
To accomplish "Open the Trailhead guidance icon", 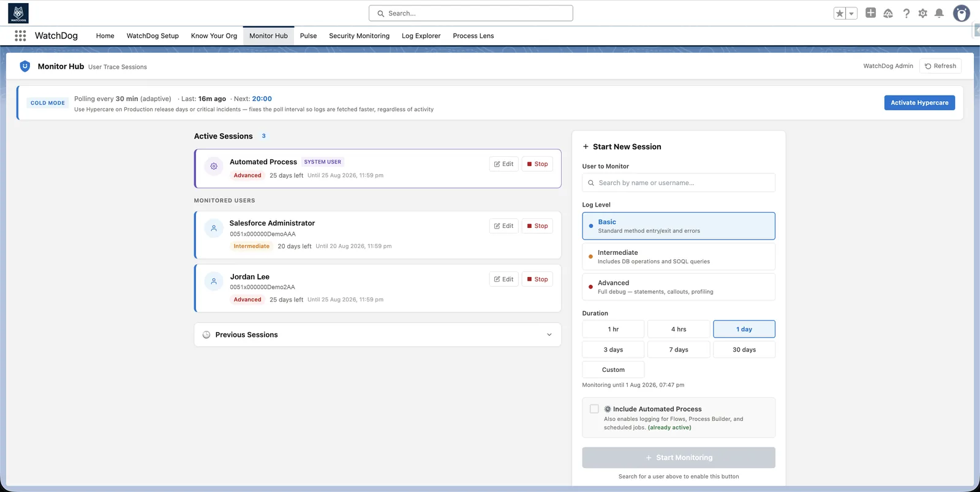I will click(888, 13).
